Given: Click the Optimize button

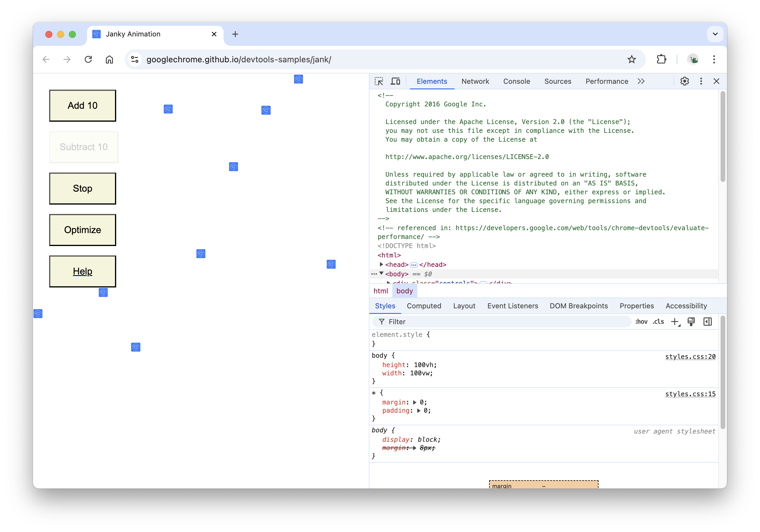Looking at the screenshot, I should click(83, 230).
